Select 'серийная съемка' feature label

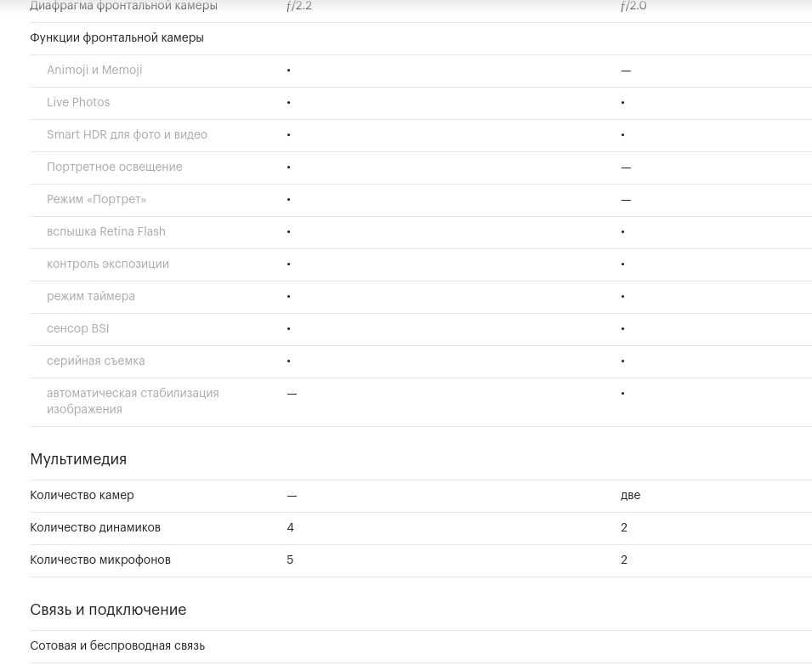96,361
